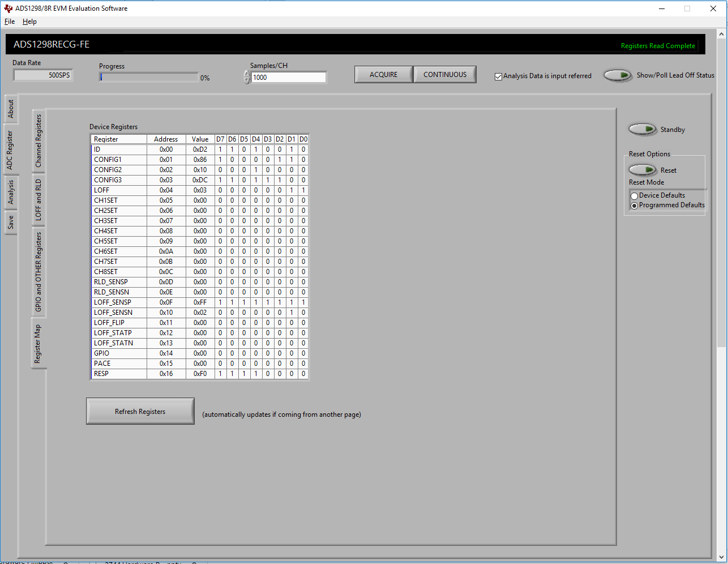Close the ADS1298/8R EVM window
This screenshot has height=564, width=728.
(x=713, y=8)
